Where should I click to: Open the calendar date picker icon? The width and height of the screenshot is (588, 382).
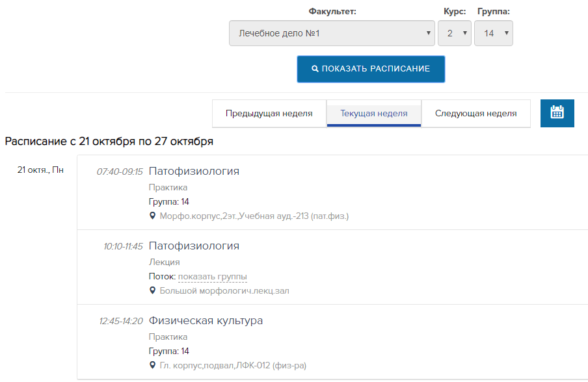[x=557, y=113]
